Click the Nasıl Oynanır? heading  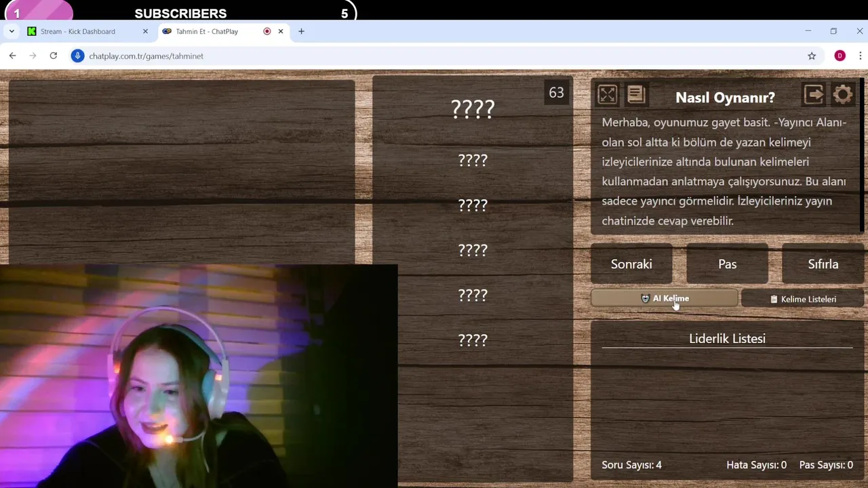(725, 98)
